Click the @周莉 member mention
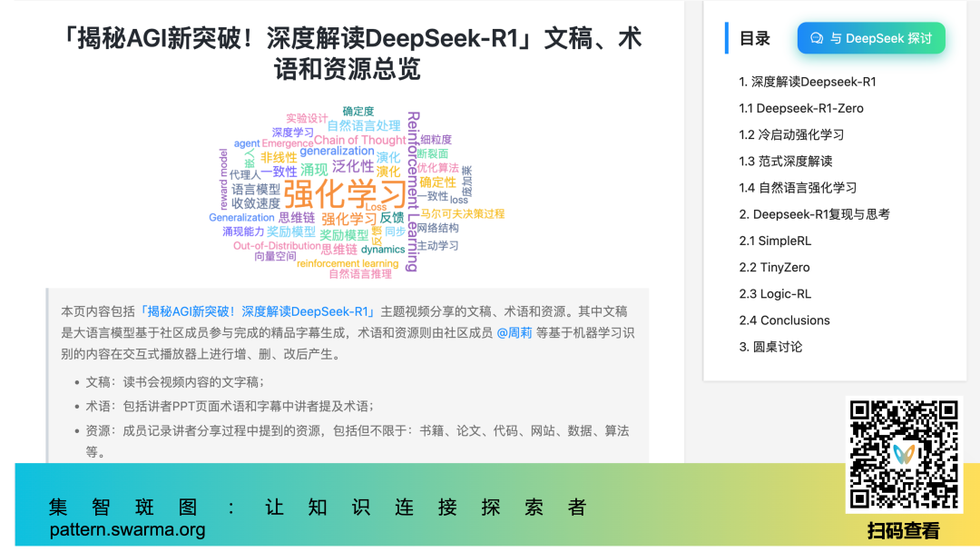This screenshot has width=980, height=552. [x=514, y=332]
